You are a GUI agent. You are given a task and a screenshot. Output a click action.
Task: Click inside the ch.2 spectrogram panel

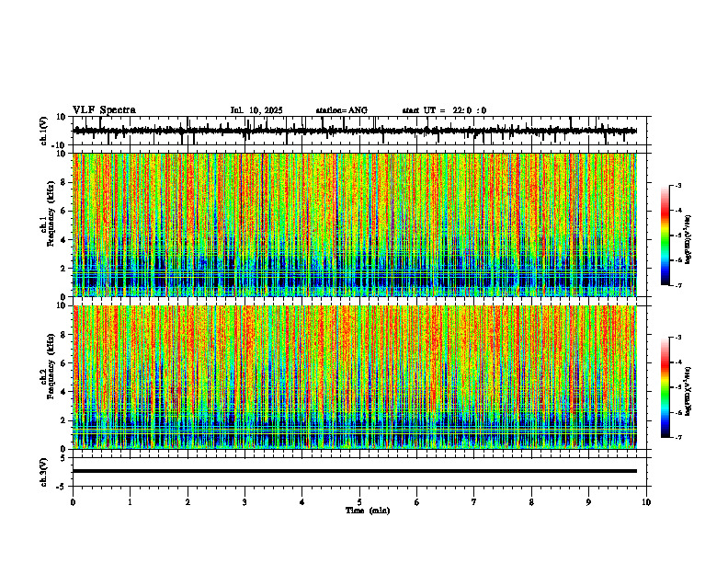(x=355, y=377)
